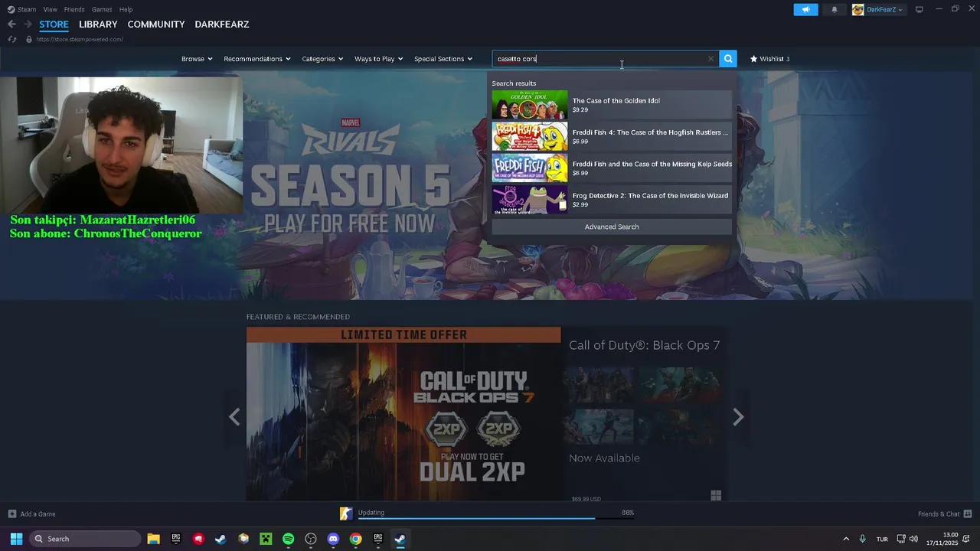Select Frog Detective 2 search result
Screen dimensions: 980x551
pos(612,200)
